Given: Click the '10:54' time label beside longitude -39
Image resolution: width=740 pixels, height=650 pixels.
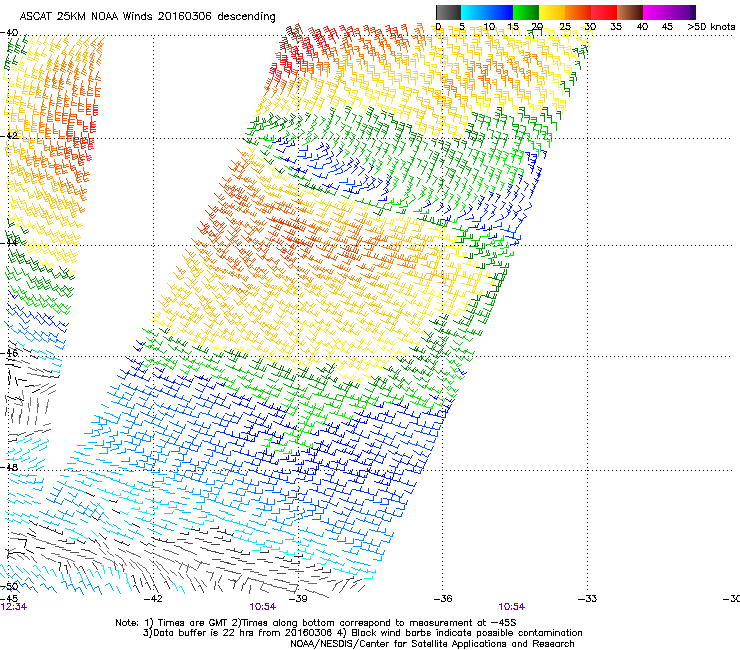Looking at the screenshot, I should coord(262,607).
